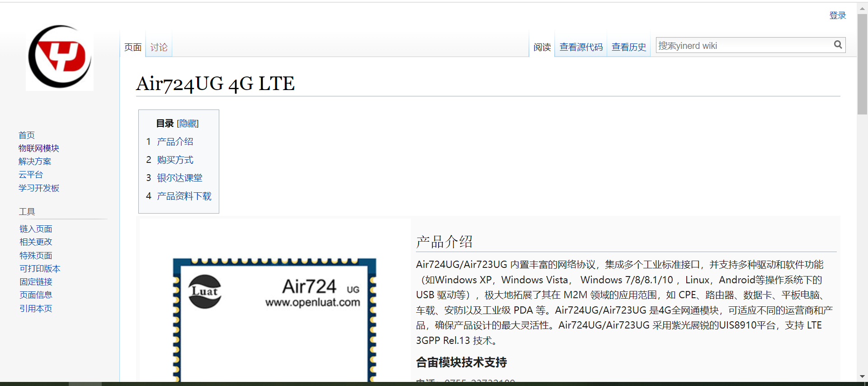Jump to 产品资料下载 in the contents
Screen dimensions: 868x386
tap(184, 196)
